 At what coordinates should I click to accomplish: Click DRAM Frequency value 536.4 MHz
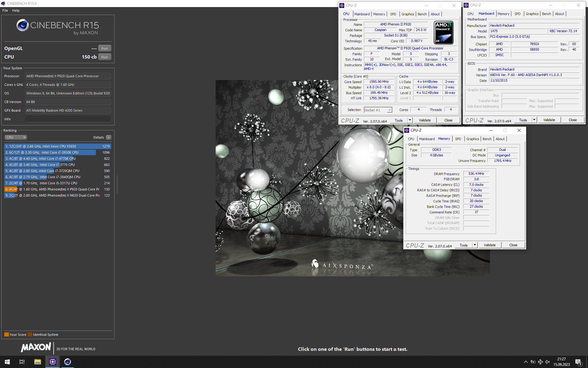476,174
